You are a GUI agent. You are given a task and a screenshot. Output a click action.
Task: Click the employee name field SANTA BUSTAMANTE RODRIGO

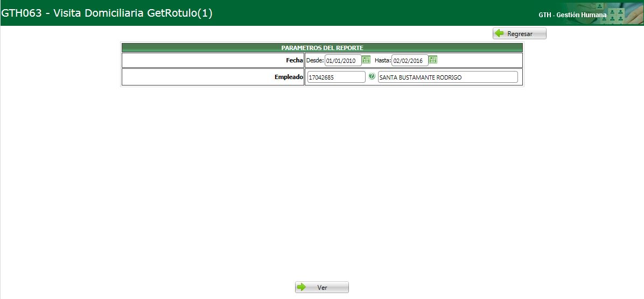click(447, 77)
